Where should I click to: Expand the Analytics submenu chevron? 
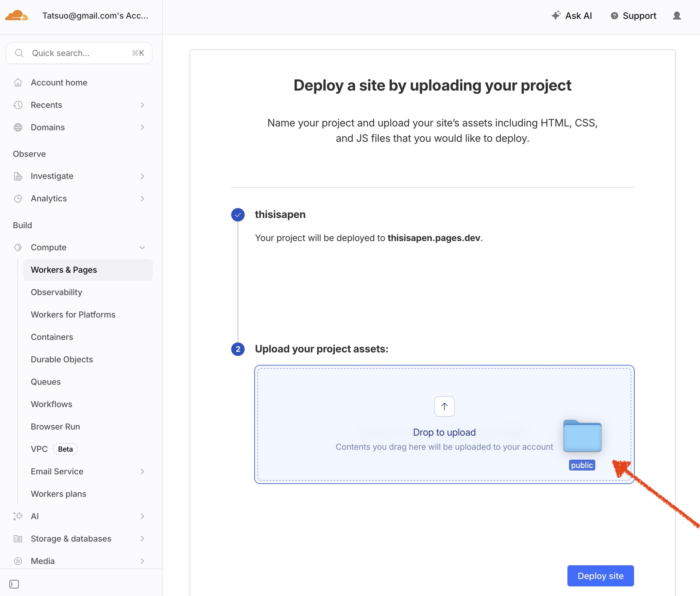(142, 198)
